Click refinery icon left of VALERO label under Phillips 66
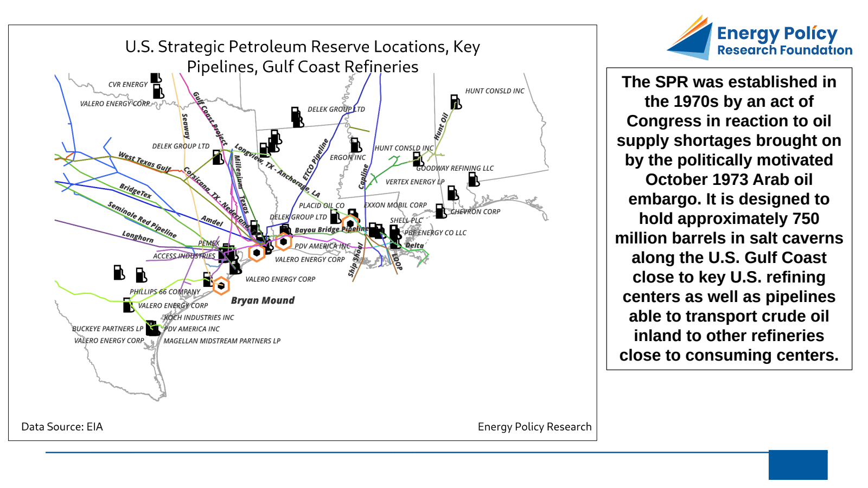Viewport: 868px width, 488px height. 128,305
